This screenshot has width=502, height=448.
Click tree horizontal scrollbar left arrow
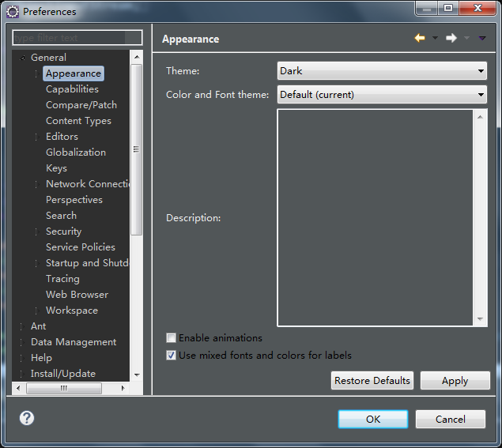[x=18, y=388]
